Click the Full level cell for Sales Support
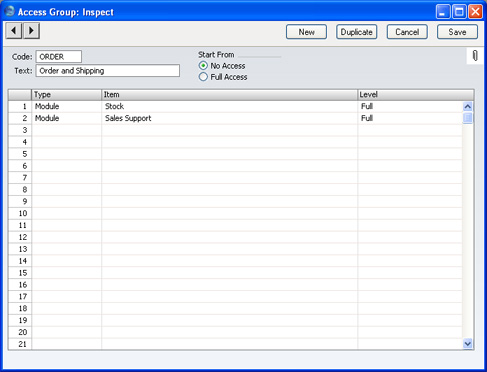Image resolution: width=487 pixels, height=372 pixels. 410,118
